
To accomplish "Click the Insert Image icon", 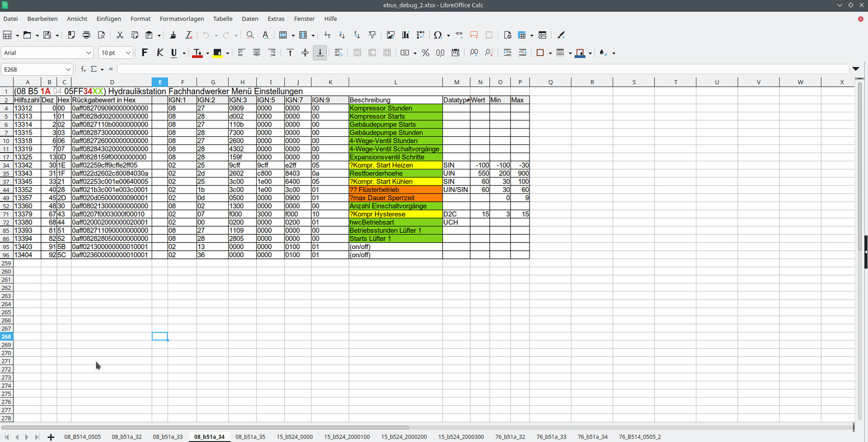I will tap(391, 35).
